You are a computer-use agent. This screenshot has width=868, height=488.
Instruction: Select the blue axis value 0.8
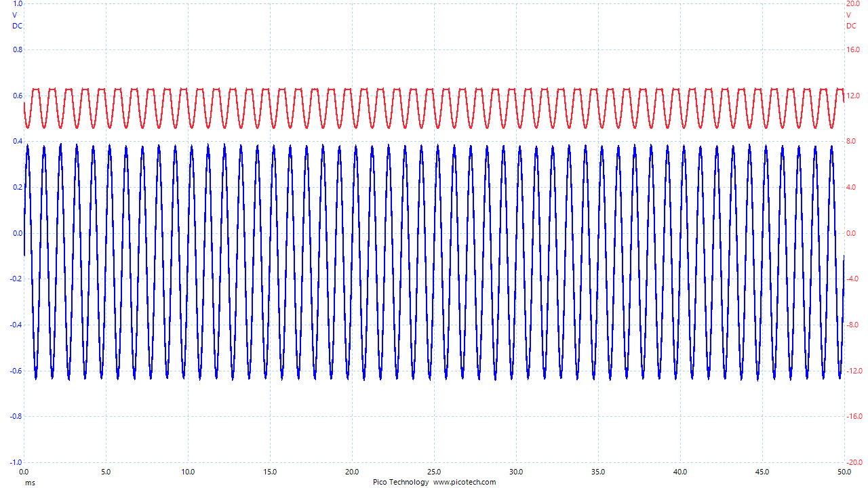18,50
